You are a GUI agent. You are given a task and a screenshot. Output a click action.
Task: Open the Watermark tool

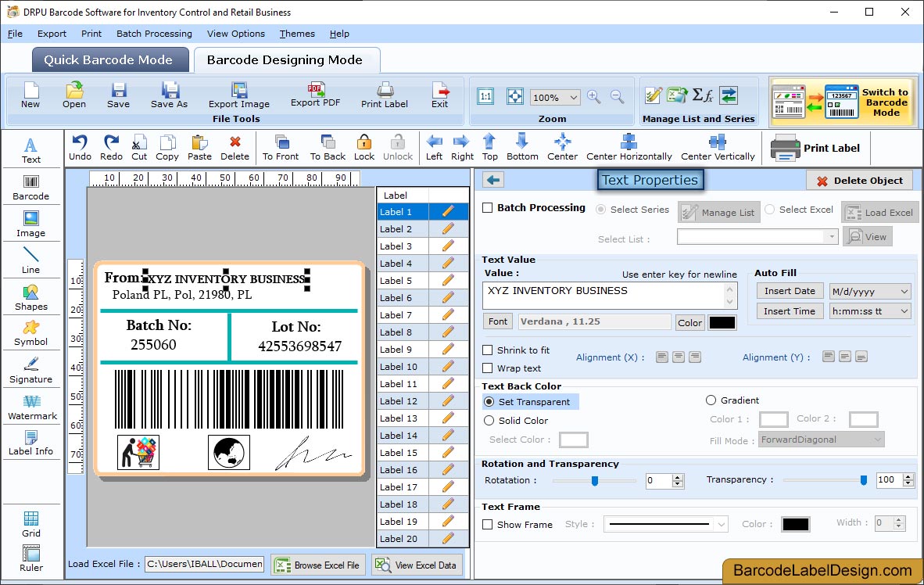click(x=32, y=407)
